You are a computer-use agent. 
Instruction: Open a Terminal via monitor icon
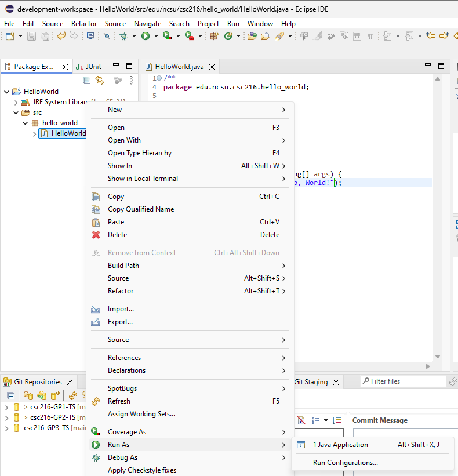coord(90,36)
